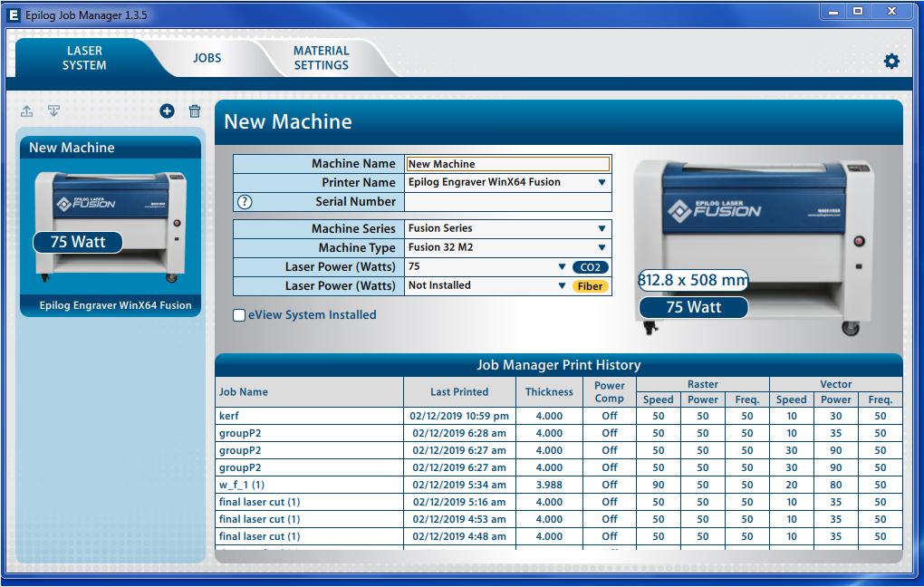Select the kerf job row
Image resolution: width=924 pixels, height=587 pixels.
tap(559, 416)
